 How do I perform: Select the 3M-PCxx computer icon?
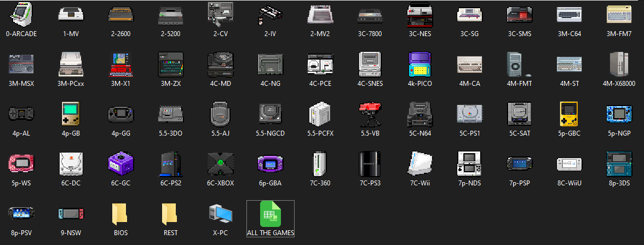pos(71,65)
